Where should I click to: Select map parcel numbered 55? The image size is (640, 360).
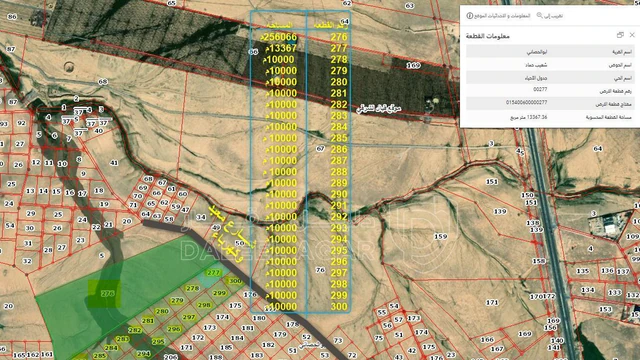click(x=382, y=312)
